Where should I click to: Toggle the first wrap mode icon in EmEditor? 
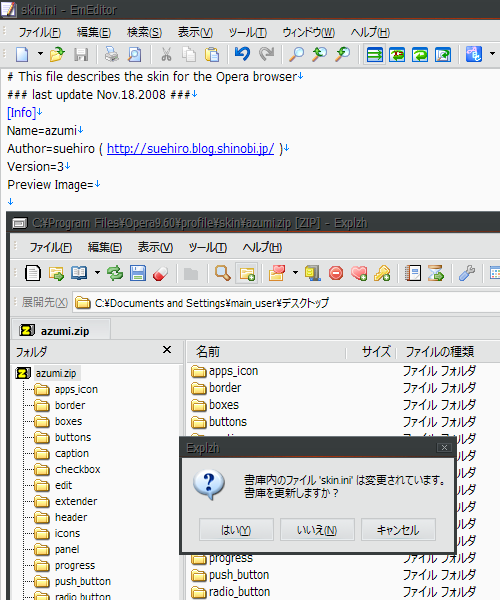pyautogui.click(x=374, y=54)
